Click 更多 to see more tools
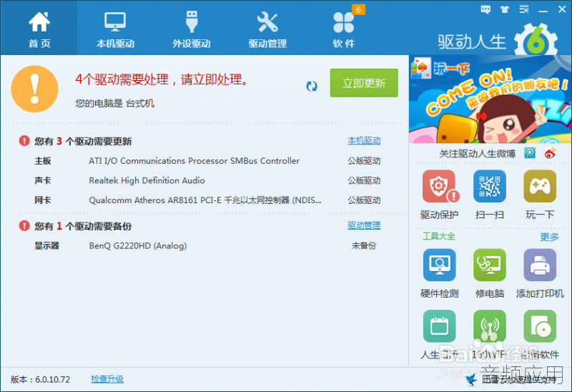572x392 pixels. point(549,237)
